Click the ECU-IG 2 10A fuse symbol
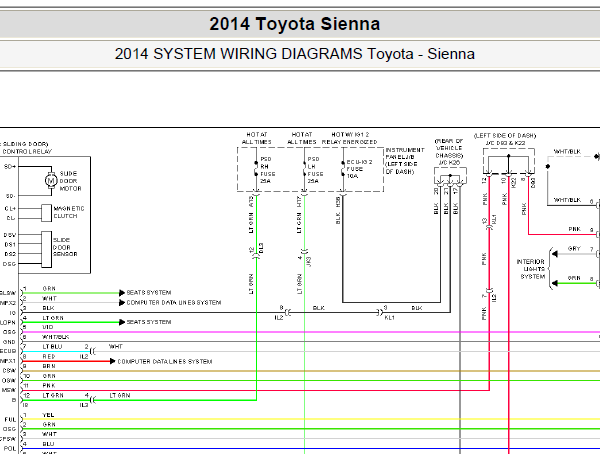 point(343,168)
